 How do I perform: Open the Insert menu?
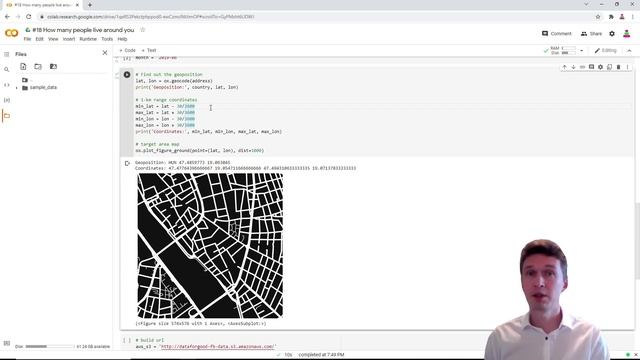69,39
